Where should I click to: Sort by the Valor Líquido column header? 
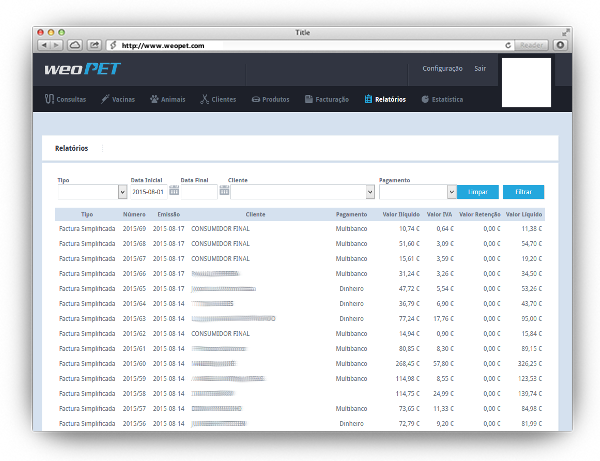524,214
